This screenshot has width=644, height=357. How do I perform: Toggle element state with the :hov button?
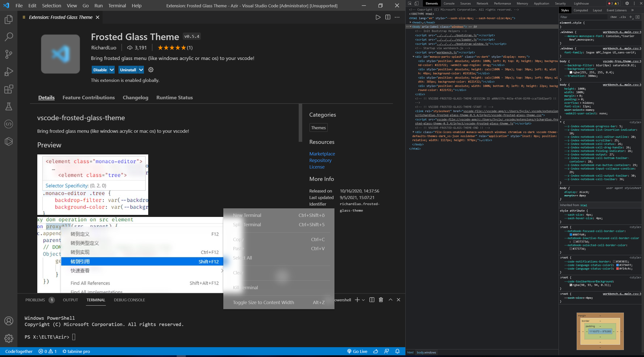[x=614, y=17]
